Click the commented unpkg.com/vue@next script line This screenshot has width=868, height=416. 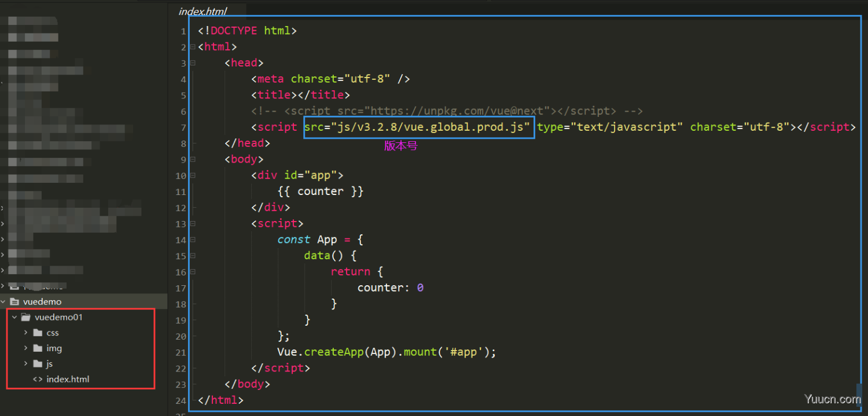(447, 111)
